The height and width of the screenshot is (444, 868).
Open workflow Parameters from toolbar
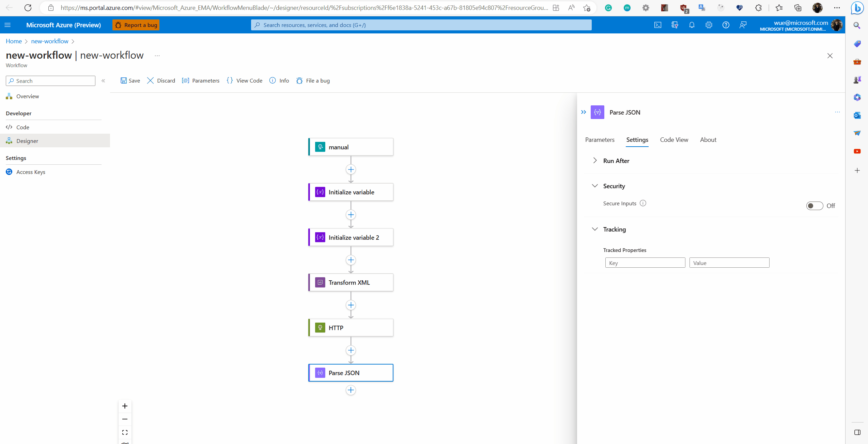click(201, 80)
